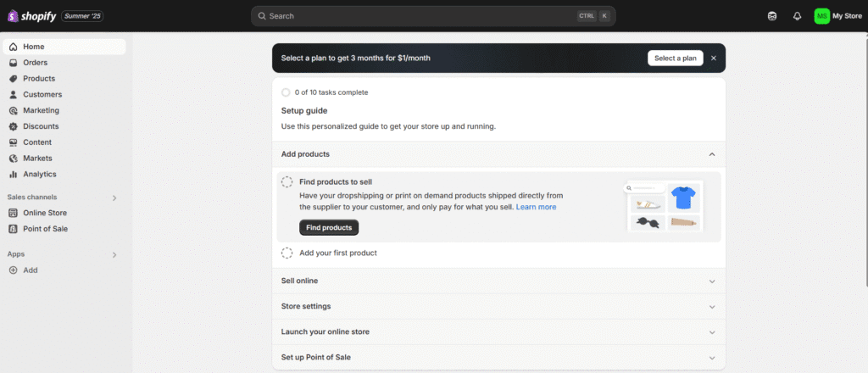Collapse the Add products section chevron
Screen dimensions: 868x373
[712, 154]
